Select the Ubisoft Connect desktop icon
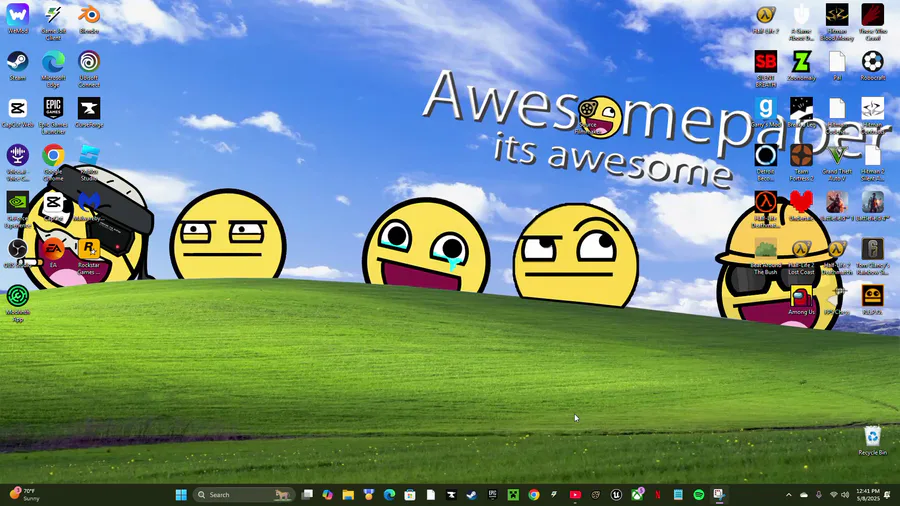The width and height of the screenshot is (900, 506). [89, 69]
